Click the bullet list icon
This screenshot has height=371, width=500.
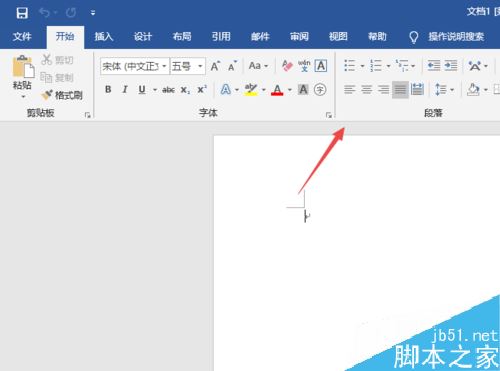(350, 66)
